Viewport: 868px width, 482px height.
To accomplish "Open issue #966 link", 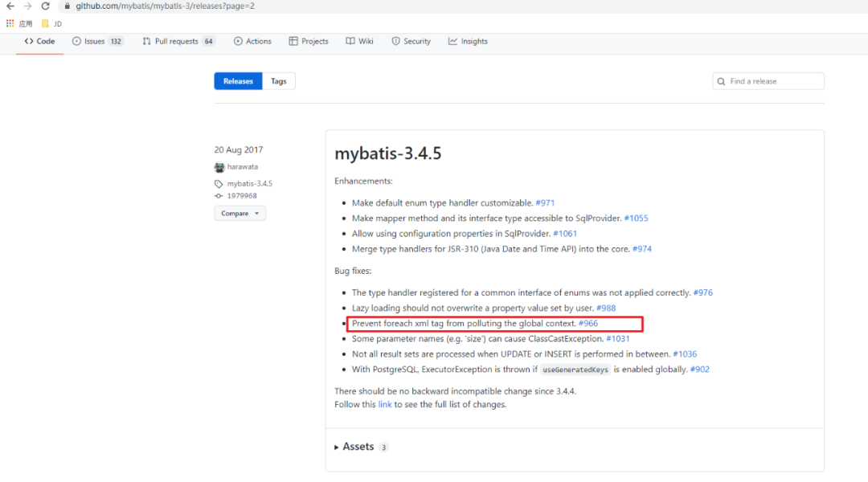I will pos(588,324).
